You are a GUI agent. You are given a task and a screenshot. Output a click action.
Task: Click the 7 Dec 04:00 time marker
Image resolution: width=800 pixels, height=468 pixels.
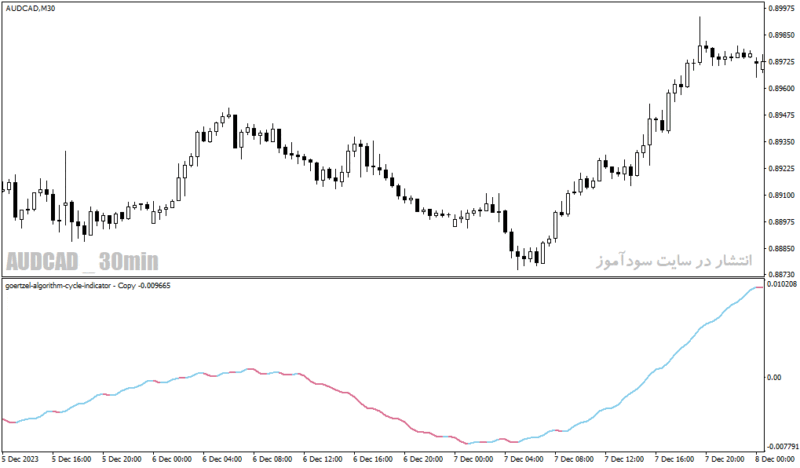pyautogui.click(x=524, y=459)
